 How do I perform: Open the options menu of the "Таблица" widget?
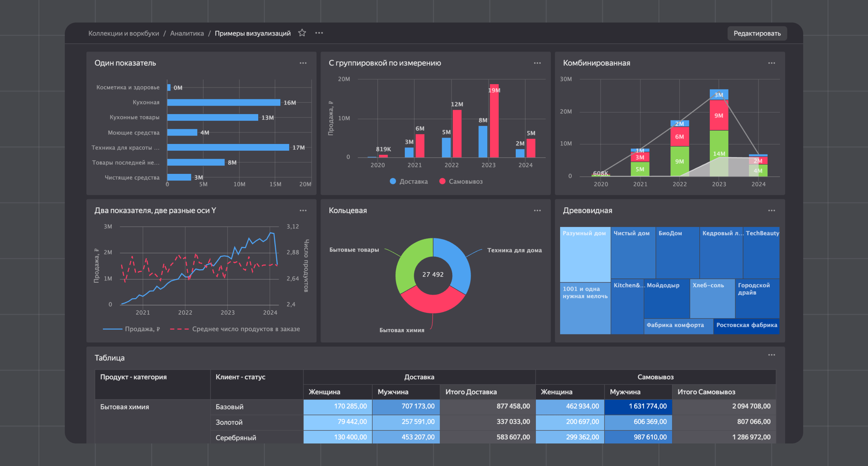click(x=772, y=355)
